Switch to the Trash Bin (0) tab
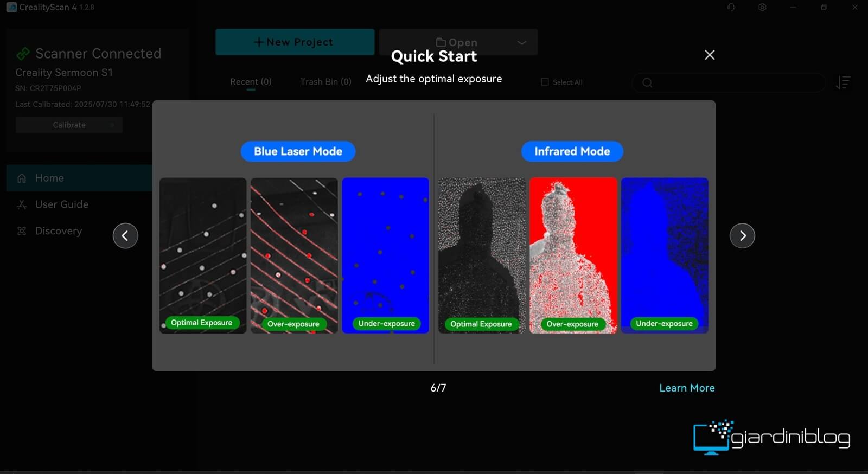The width and height of the screenshot is (868, 474). click(x=325, y=82)
